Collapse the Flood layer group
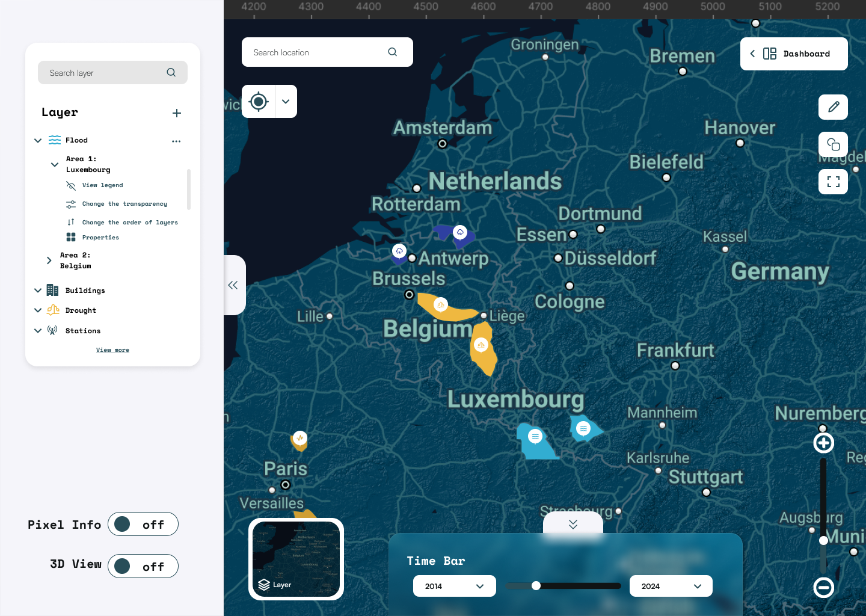866x616 pixels. 38,140
